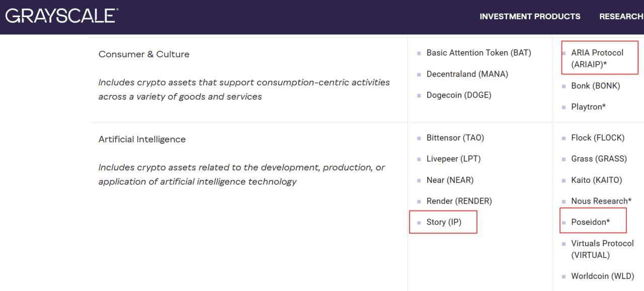Screen dimensions: 644x291
Task: Click Grass (GRASS) asset
Action: (x=599, y=159)
